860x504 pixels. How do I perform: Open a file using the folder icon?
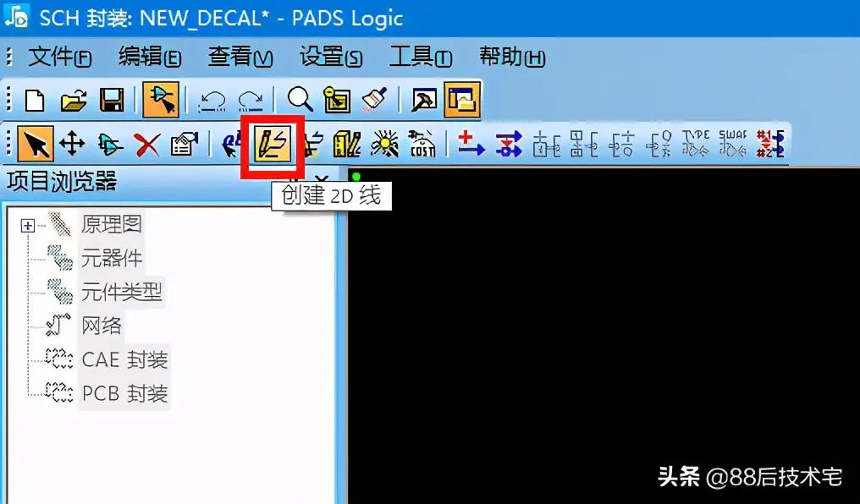74,101
